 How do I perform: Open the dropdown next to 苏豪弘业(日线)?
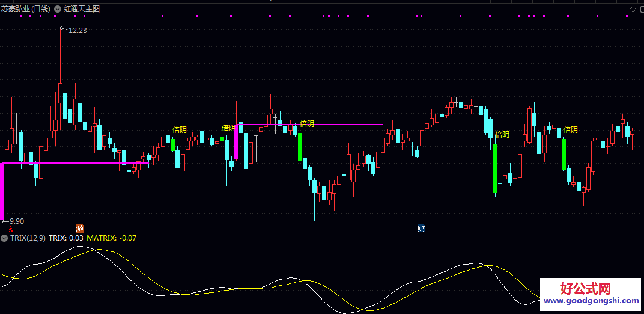pyautogui.click(x=57, y=8)
